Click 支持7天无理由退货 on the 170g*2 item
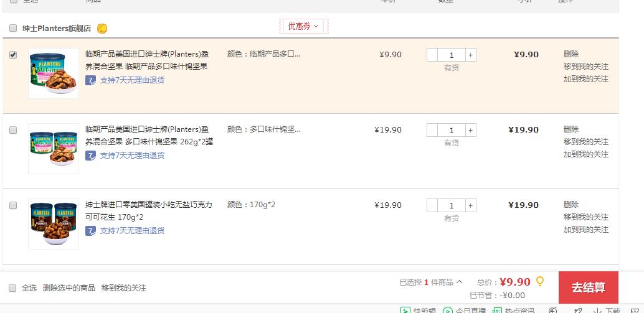This screenshot has width=644, height=313. point(132,230)
